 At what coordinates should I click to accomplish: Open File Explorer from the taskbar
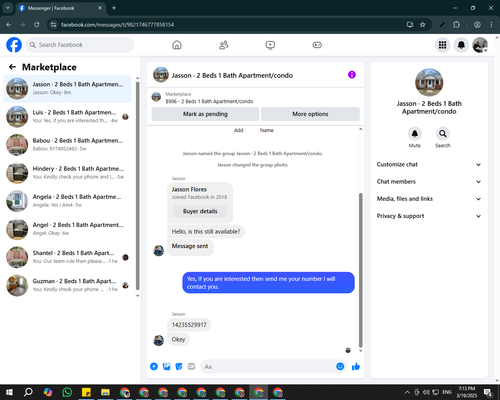pyautogui.click(x=105, y=392)
